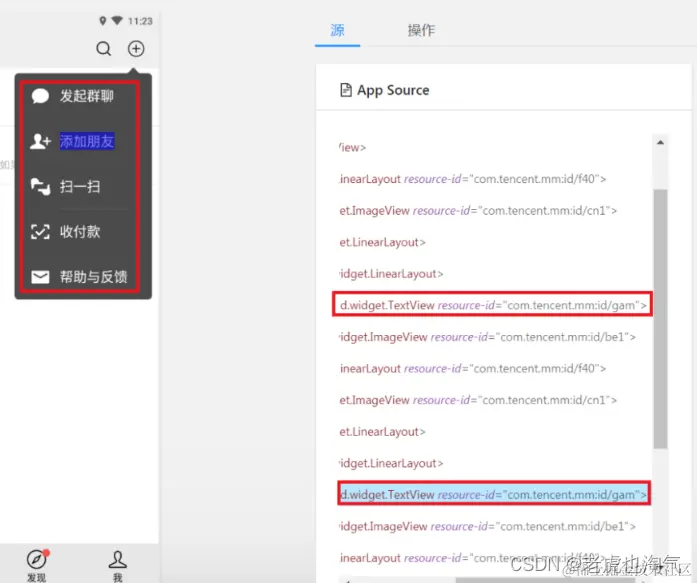Select second ImageView cn1 source node
Image resolution: width=697 pixels, height=583 pixels.
tap(478, 400)
